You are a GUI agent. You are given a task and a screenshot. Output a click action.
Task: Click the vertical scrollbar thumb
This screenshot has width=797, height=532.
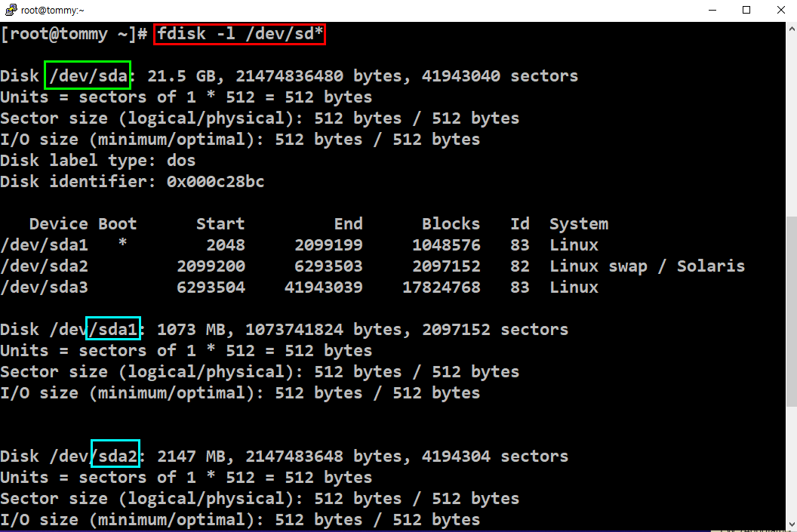point(792,312)
